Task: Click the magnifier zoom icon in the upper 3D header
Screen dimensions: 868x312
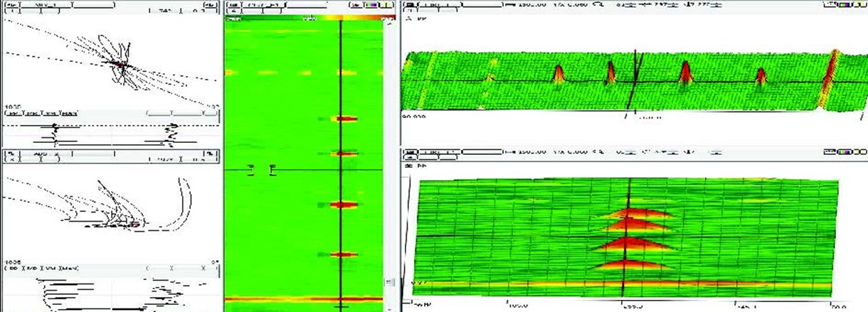Action: point(598,5)
